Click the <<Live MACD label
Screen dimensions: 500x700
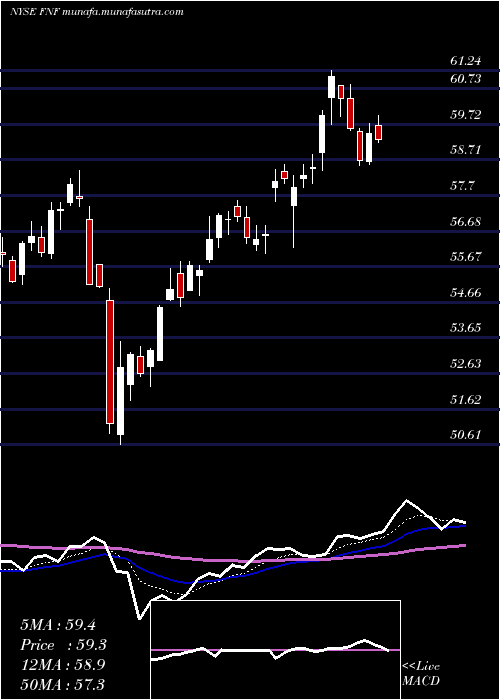pos(421,674)
